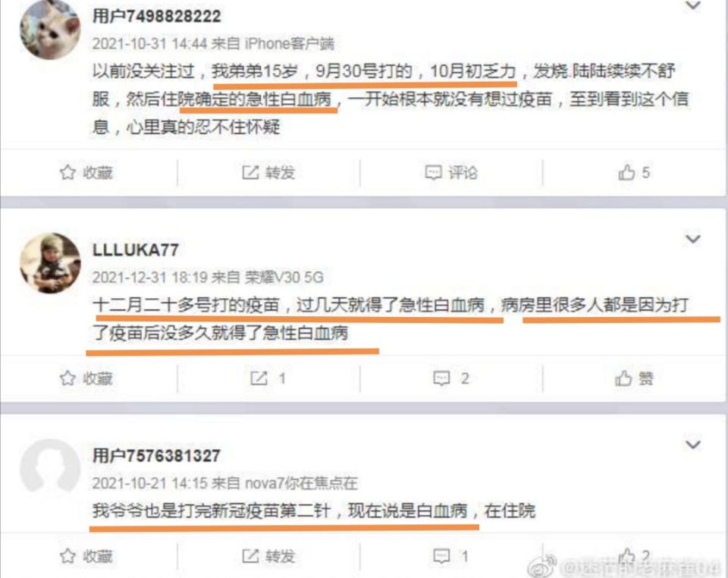This screenshot has height=578, width=728.
Task: View the LLLUKA77 baby avatar picture
Action: [50, 262]
